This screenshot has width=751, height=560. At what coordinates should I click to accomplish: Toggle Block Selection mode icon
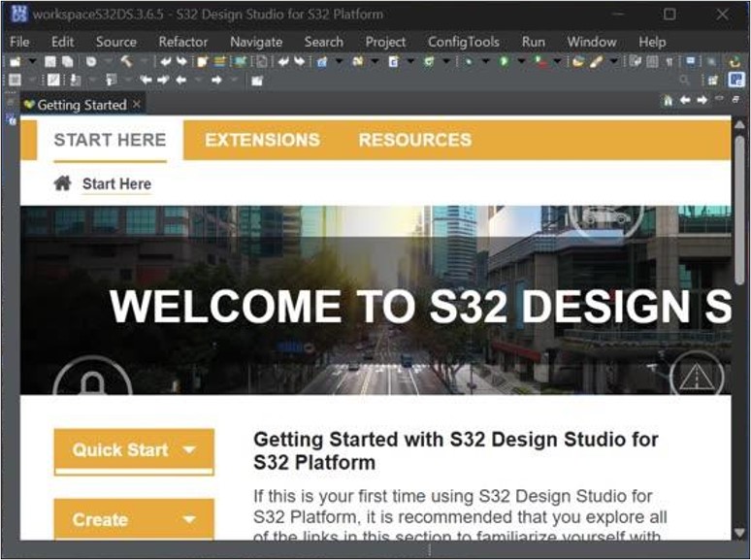652,61
